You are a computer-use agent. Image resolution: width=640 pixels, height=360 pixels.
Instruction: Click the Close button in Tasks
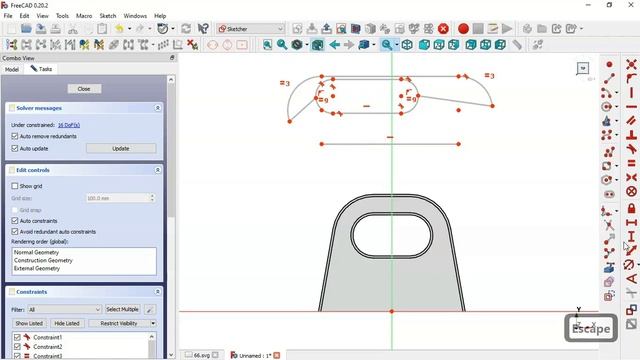(x=84, y=89)
